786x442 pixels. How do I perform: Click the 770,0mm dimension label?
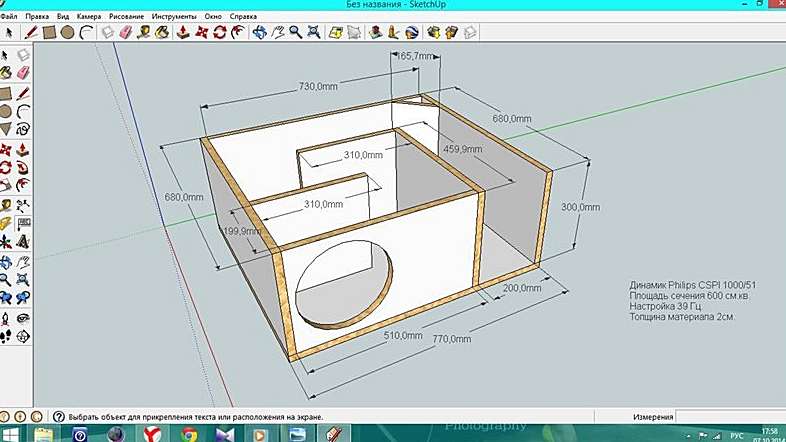(x=452, y=339)
